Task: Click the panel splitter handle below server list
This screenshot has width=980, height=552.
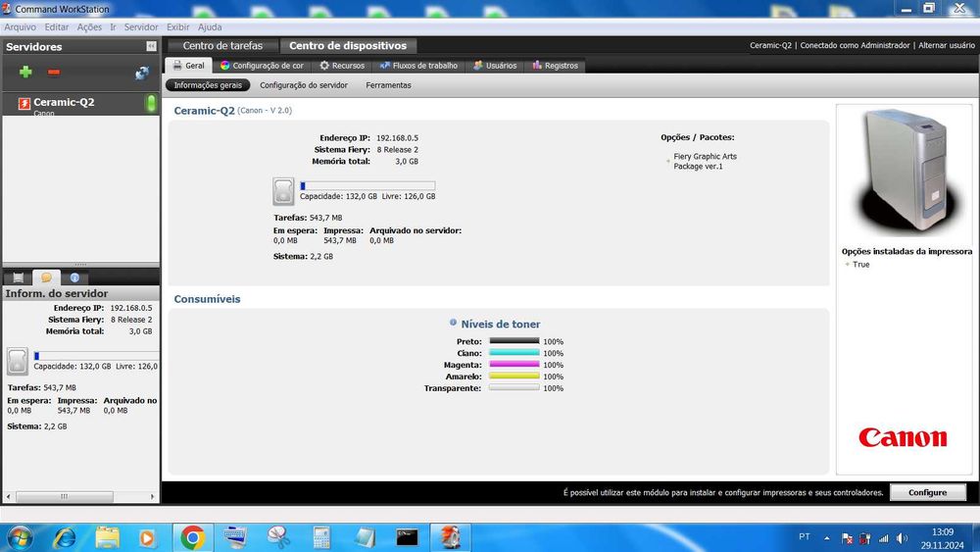Action: click(x=80, y=265)
